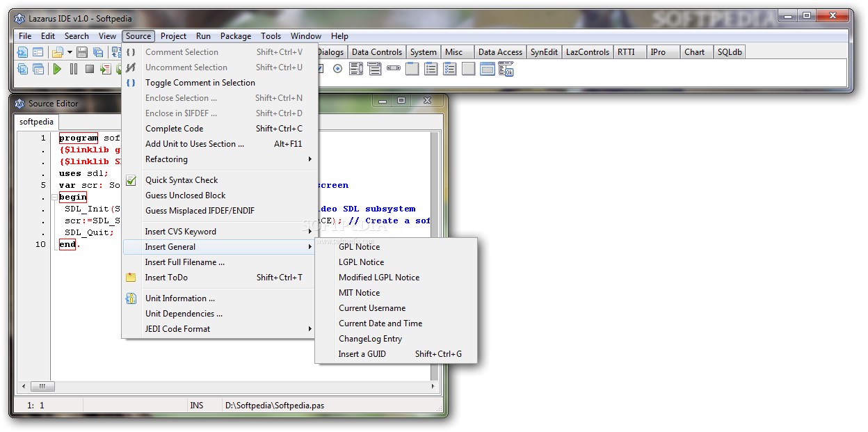Click the Toggle Comment braces icon
868x432 pixels.
131,83
